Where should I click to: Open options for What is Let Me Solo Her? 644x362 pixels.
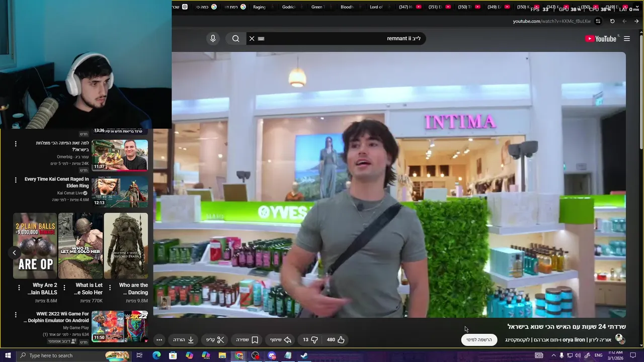64,288
